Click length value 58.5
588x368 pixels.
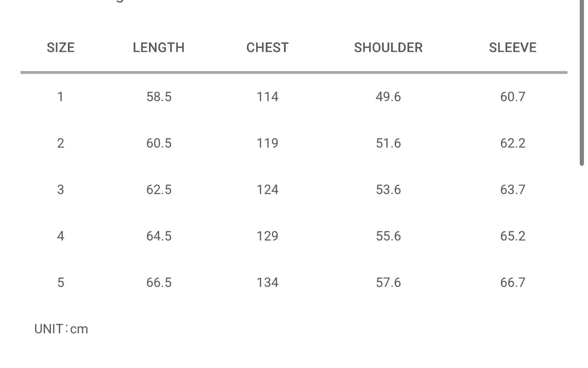click(x=158, y=97)
